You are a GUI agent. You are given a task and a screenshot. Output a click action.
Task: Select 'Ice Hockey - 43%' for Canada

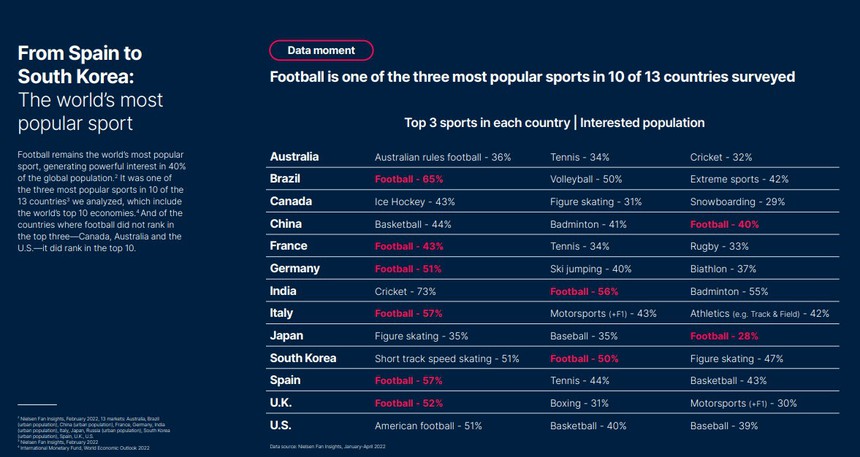[x=415, y=202]
